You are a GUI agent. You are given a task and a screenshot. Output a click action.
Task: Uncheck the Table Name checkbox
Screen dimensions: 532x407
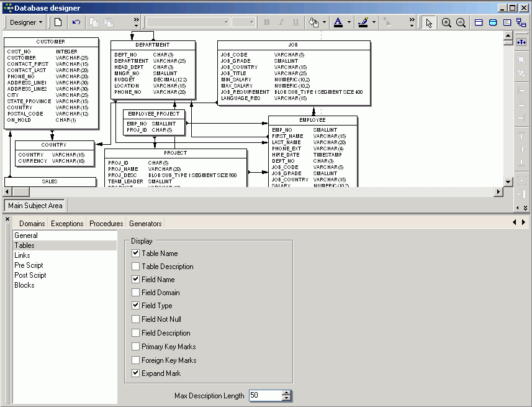click(x=135, y=253)
